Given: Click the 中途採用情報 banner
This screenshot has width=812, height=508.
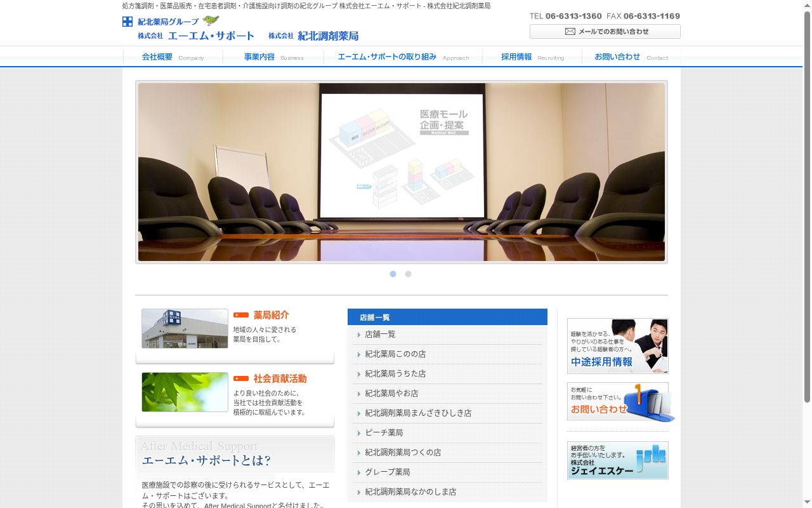Looking at the screenshot, I should (x=617, y=346).
